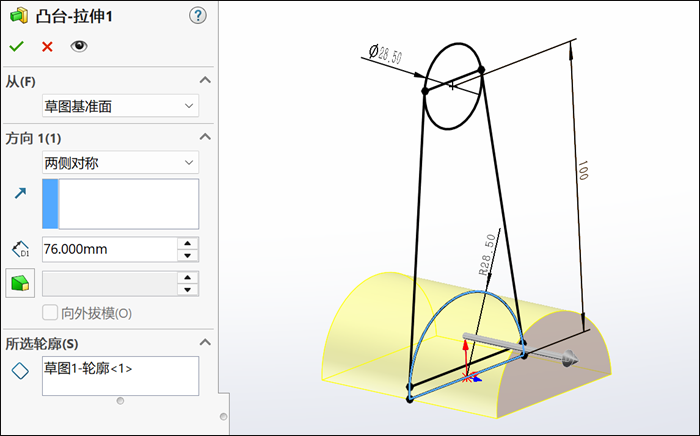Open the 两侧对称 end condition dropdown

[x=119, y=162]
